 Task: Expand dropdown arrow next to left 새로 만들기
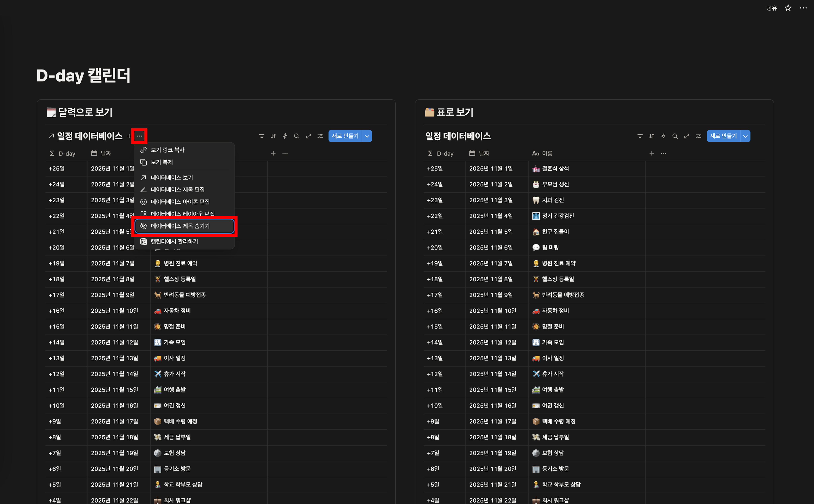click(x=367, y=136)
